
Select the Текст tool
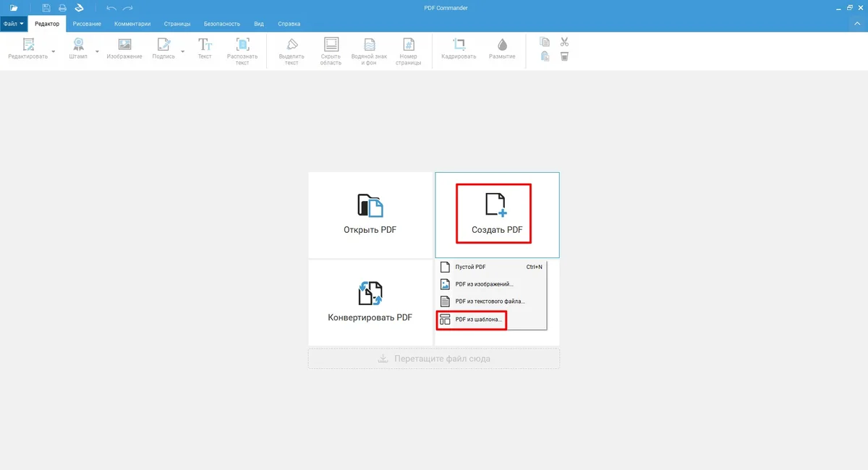(x=205, y=49)
